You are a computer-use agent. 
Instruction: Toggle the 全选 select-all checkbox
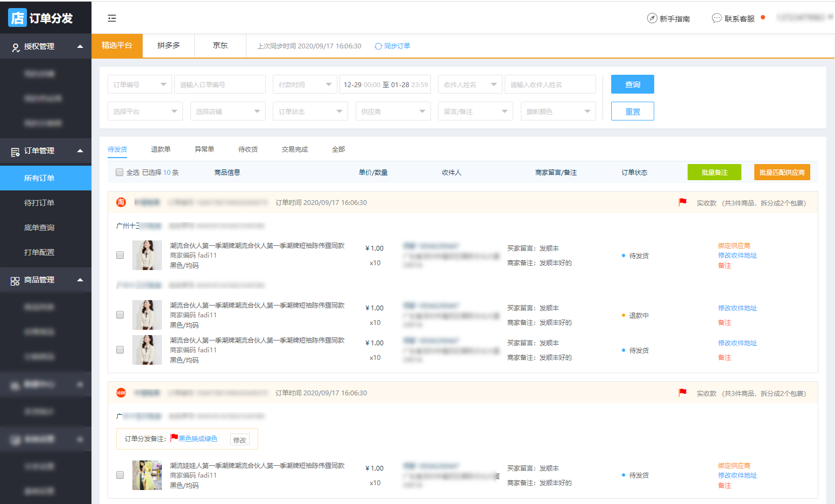[119, 173]
